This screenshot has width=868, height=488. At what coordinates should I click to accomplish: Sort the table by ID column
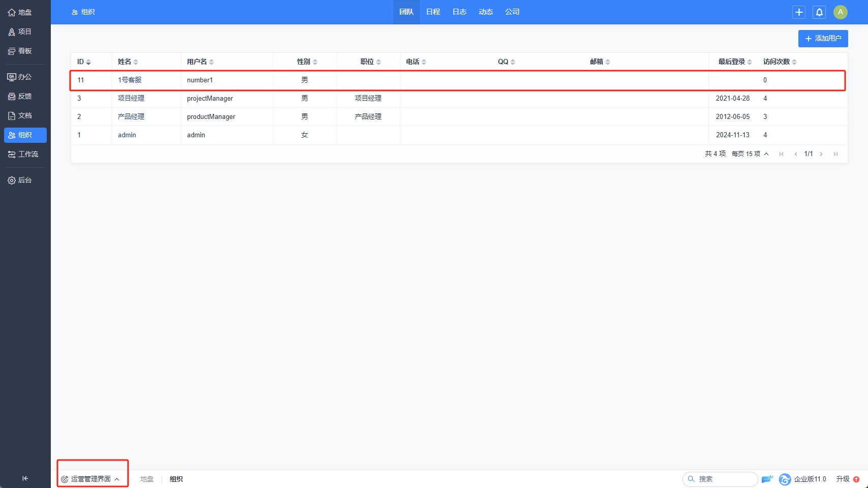(x=84, y=62)
